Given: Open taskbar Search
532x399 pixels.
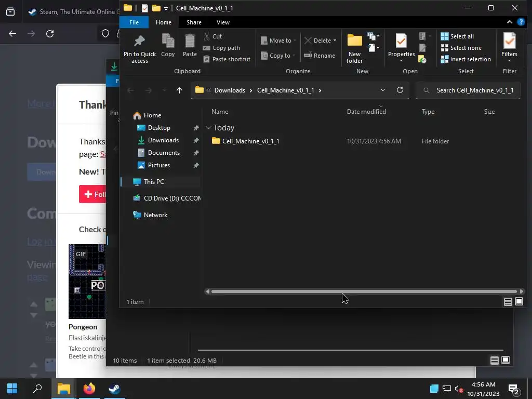Looking at the screenshot, I should (x=37, y=389).
